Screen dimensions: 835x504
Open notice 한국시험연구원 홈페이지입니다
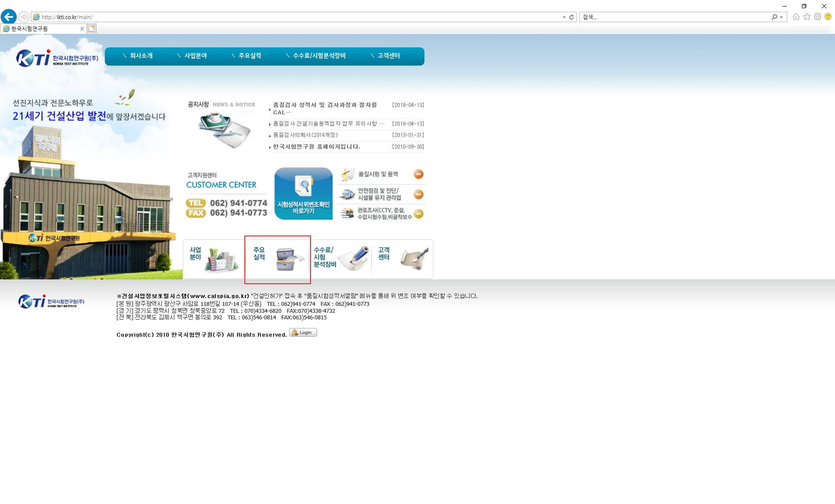(316, 147)
